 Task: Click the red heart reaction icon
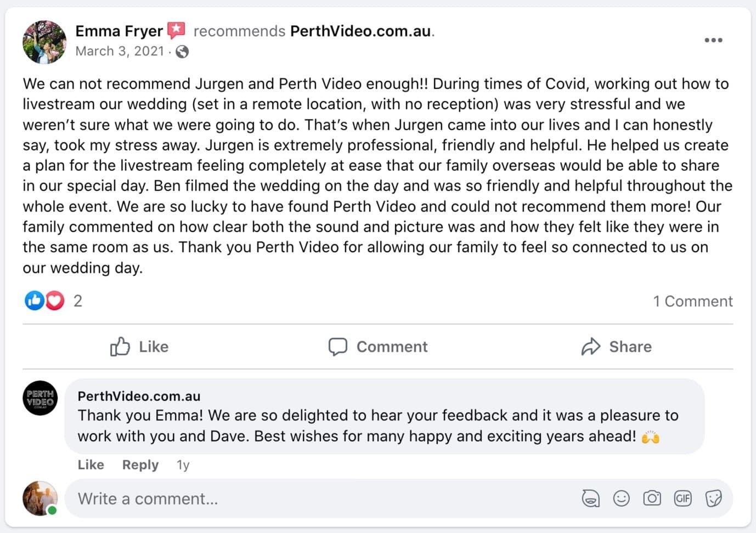point(55,300)
